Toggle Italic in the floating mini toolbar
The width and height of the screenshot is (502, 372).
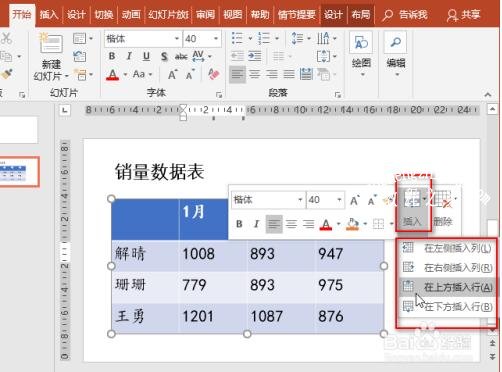(256, 224)
